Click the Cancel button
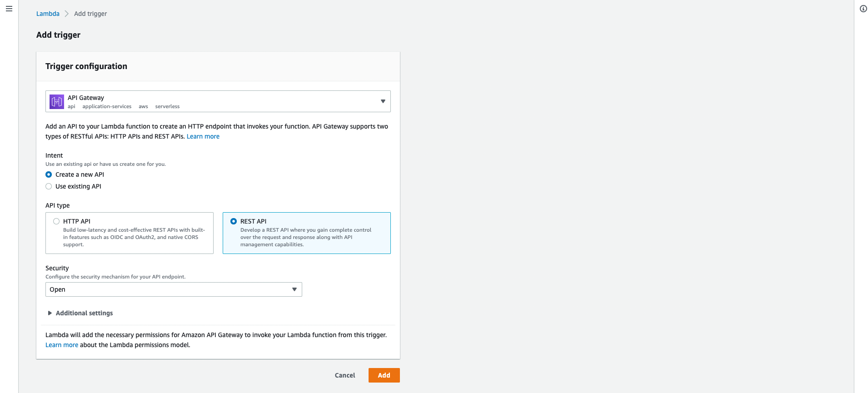This screenshot has width=868, height=393. coord(345,375)
